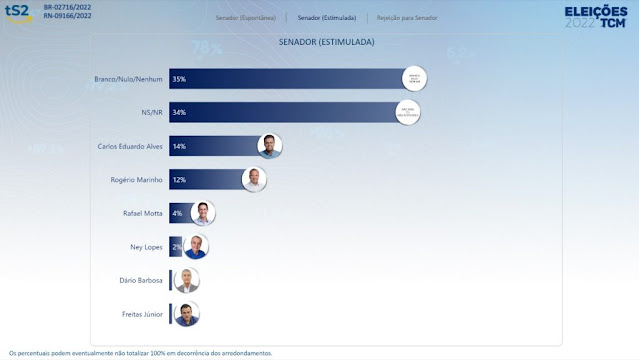This screenshot has height=360, width=639.
Task: Click the NS/NR circle badge
Action: (x=408, y=112)
